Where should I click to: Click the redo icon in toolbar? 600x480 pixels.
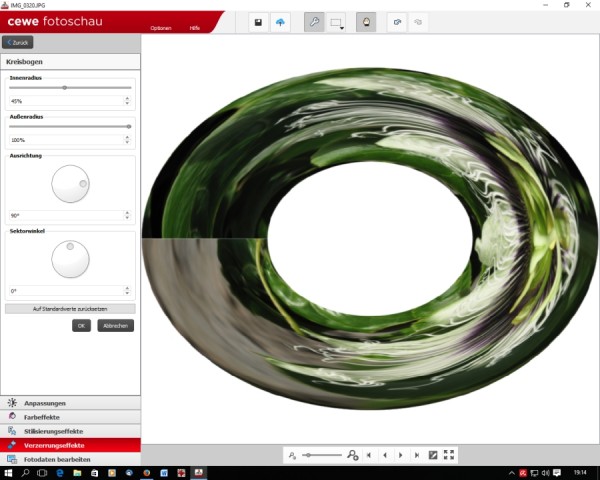click(418, 22)
